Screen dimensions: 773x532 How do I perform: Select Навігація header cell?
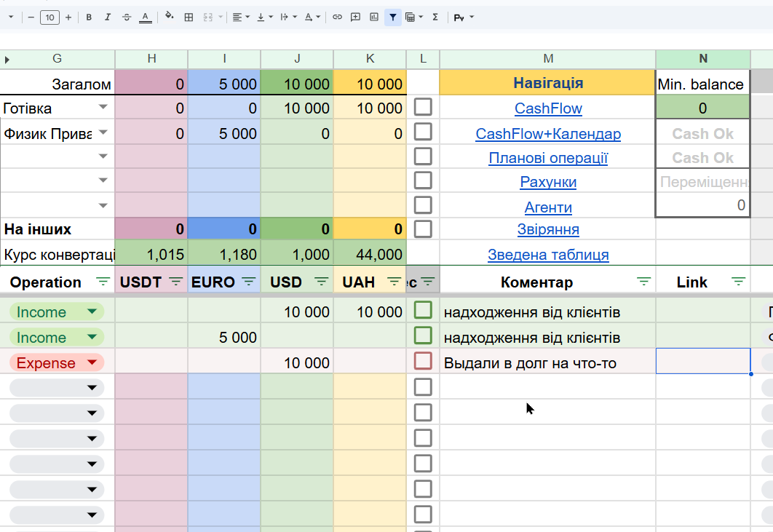[547, 82]
